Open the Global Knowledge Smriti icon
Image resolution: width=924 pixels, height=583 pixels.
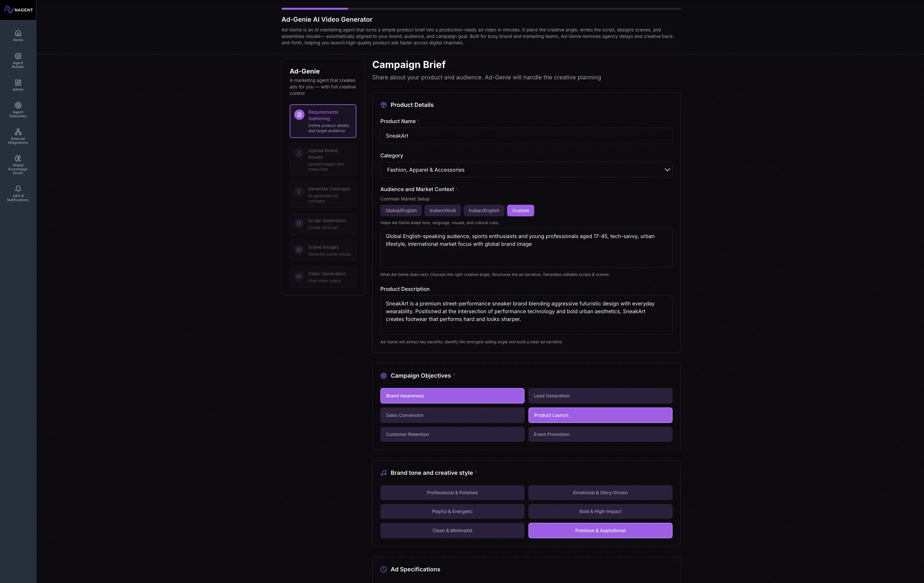(x=17, y=158)
